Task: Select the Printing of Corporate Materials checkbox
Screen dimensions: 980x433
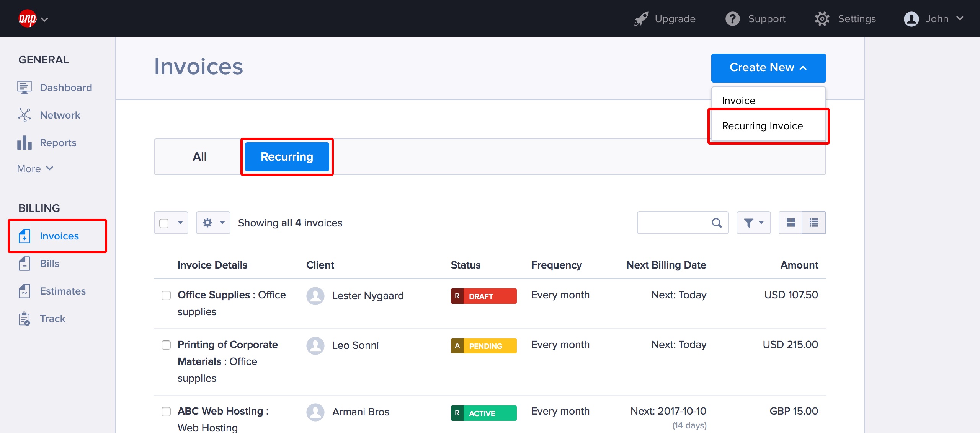Action: coord(166,345)
